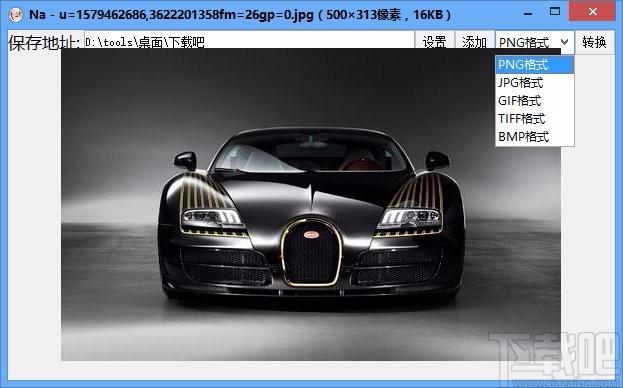Click the 转换 convert button
This screenshot has height=388, width=623.
pyautogui.click(x=594, y=41)
